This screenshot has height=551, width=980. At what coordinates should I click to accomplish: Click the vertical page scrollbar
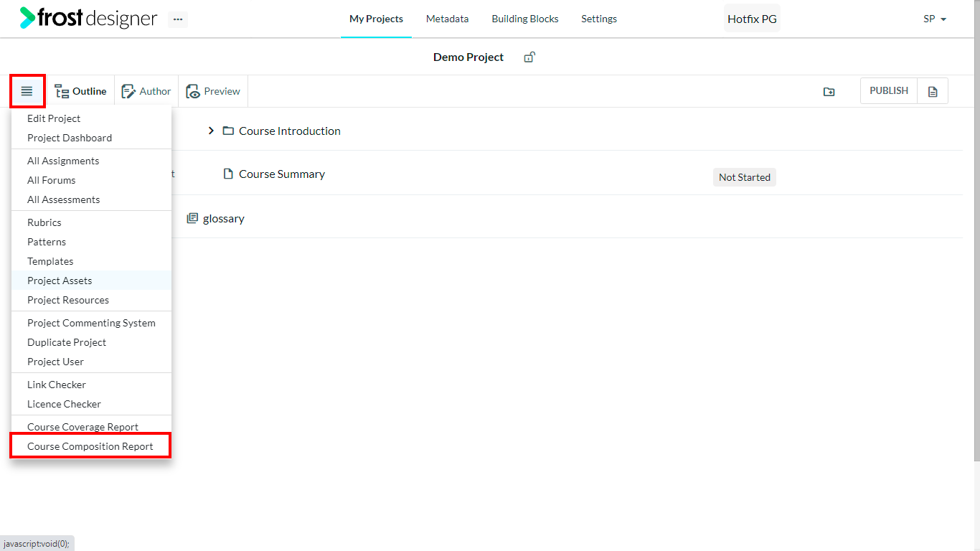(976, 230)
